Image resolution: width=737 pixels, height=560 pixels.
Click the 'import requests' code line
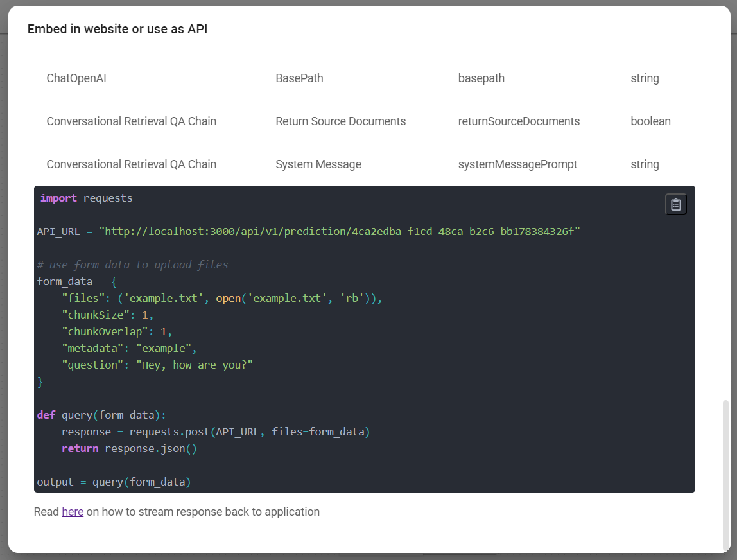[87, 198]
